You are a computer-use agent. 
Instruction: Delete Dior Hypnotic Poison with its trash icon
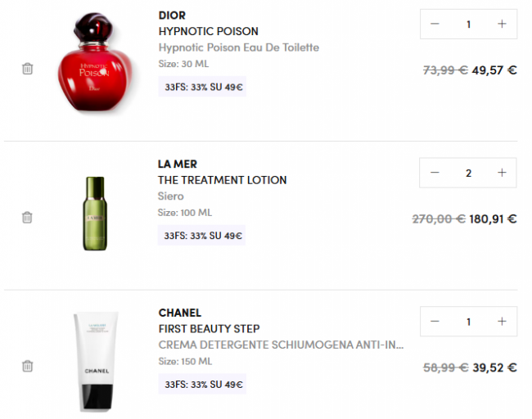click(x=28, y=69)
